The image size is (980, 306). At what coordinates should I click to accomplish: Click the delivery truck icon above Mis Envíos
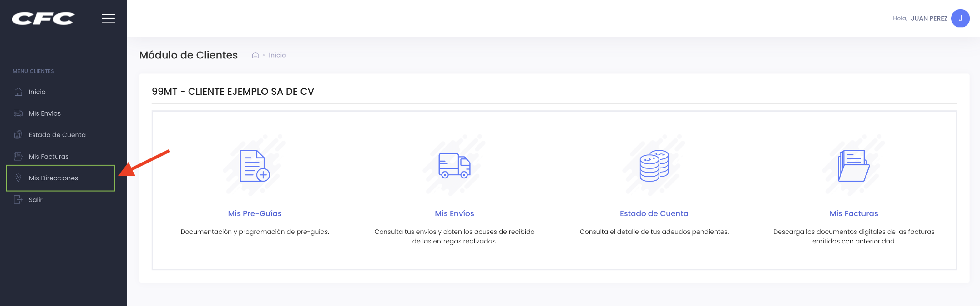tap(455, 168)
